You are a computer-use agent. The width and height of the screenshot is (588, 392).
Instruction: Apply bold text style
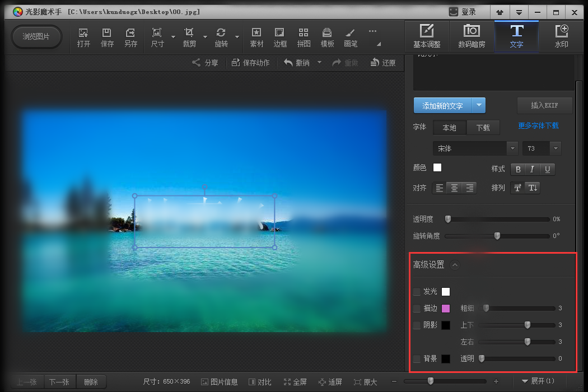(518, 169)
